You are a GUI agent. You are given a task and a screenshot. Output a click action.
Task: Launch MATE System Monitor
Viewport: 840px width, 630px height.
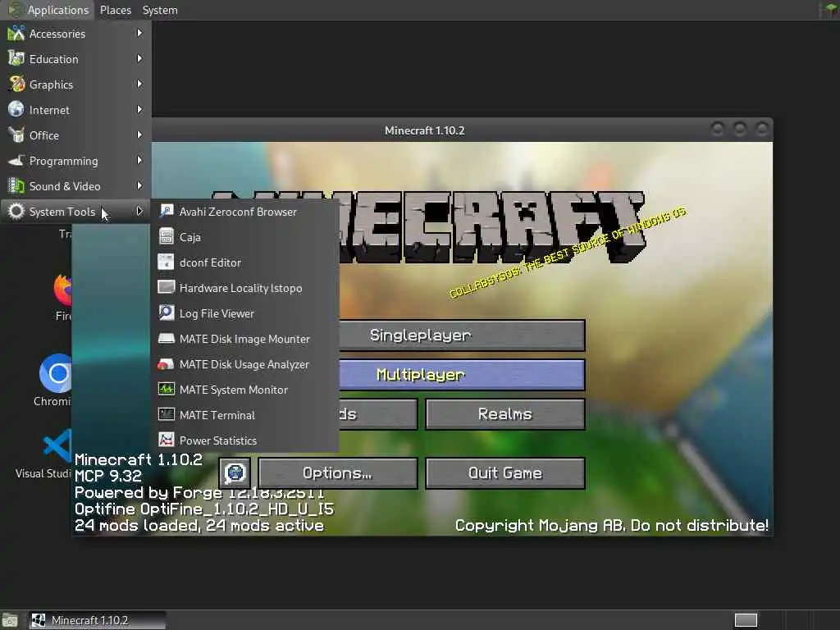pos(245,390)
